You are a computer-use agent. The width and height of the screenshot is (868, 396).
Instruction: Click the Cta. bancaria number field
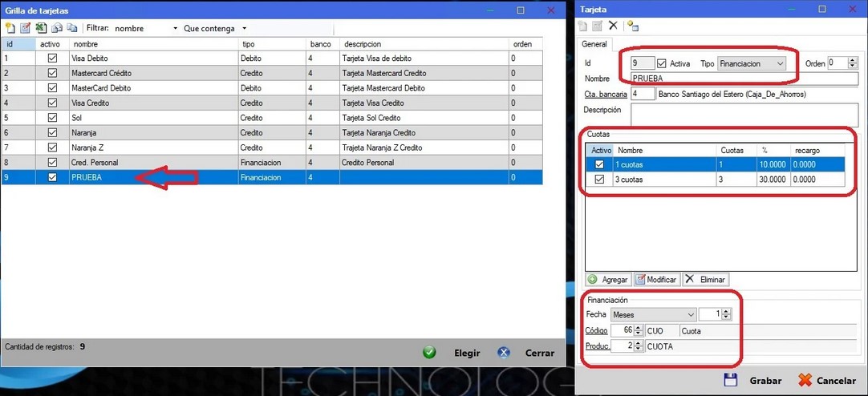click(x=643, y=94)
